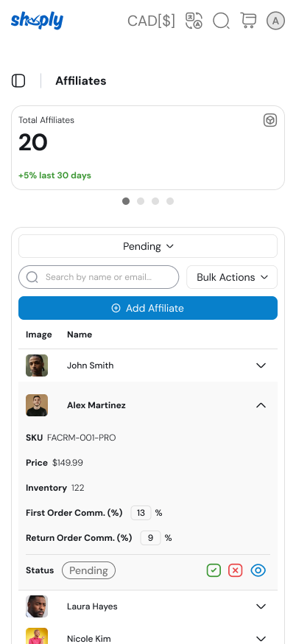View Alex Martinez details via eye icon
This screenshot has height=644, width=296.
point(258,570)
